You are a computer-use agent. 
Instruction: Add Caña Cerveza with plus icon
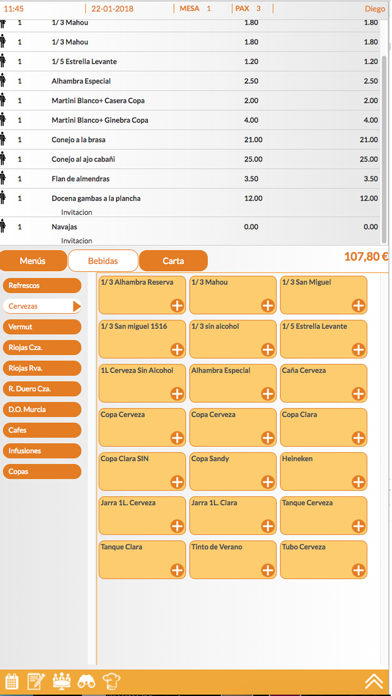(358, 394)
